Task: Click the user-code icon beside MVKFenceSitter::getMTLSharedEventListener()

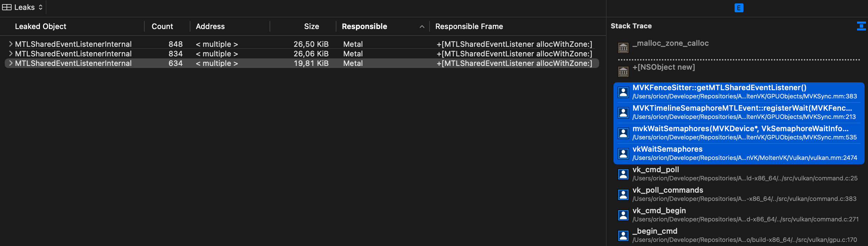Action: [623, 92]
